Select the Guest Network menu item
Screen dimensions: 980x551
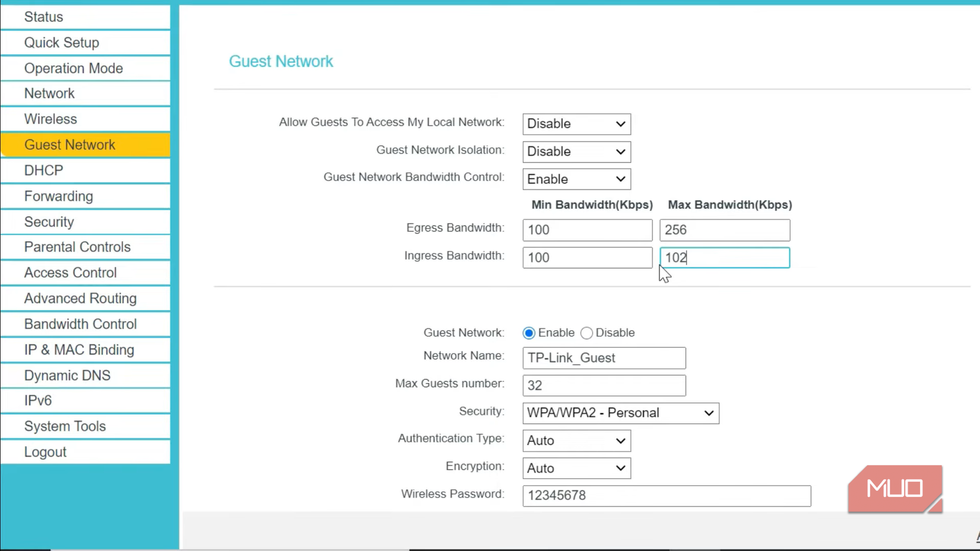pos(86,145)
